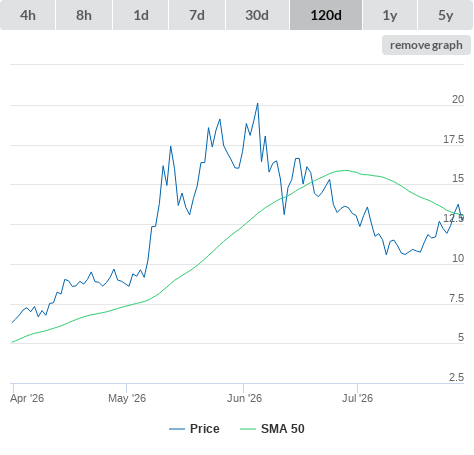Click the remove graph button
Image resolution: width=474 pixels, height=455 pixels.
pos(426,45)
